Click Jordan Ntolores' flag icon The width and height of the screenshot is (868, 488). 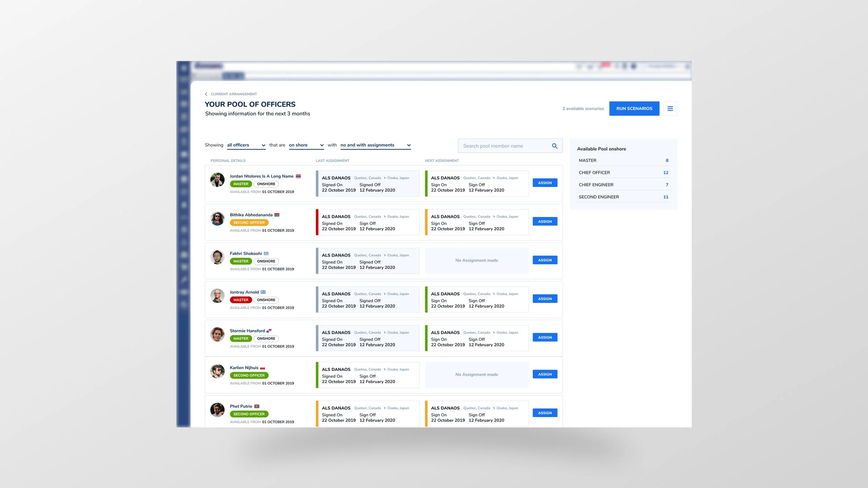click(x=298, y=176)
